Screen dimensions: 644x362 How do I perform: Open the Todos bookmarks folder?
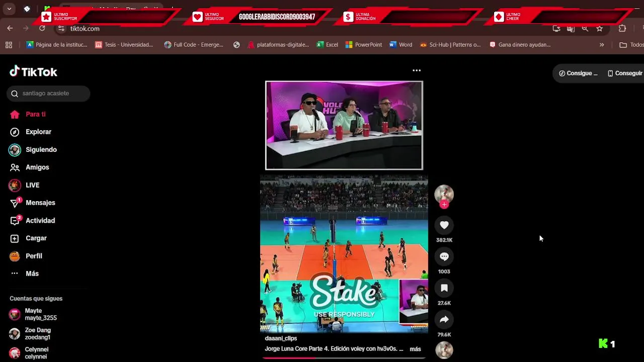(x=631, y=45)
